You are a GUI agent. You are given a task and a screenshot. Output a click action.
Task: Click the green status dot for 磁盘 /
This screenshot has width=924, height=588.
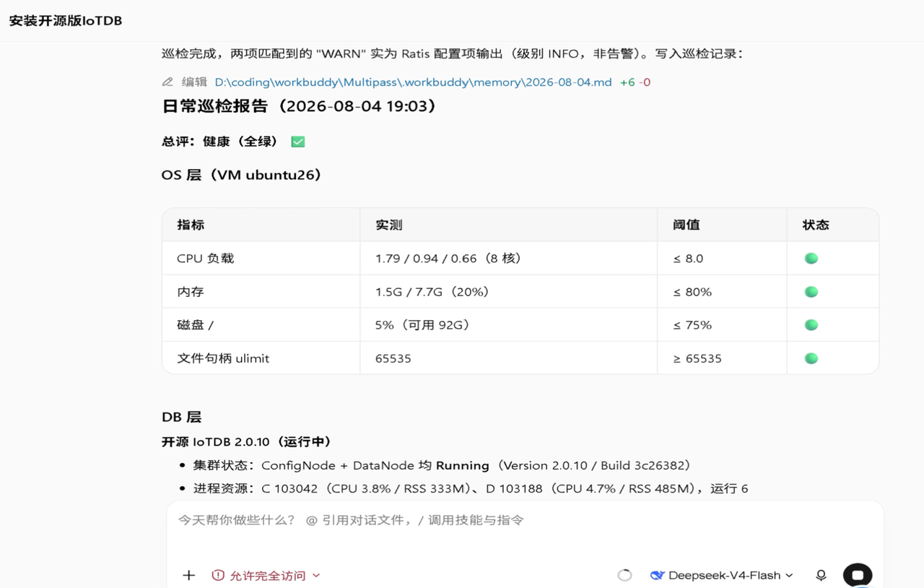811,325
